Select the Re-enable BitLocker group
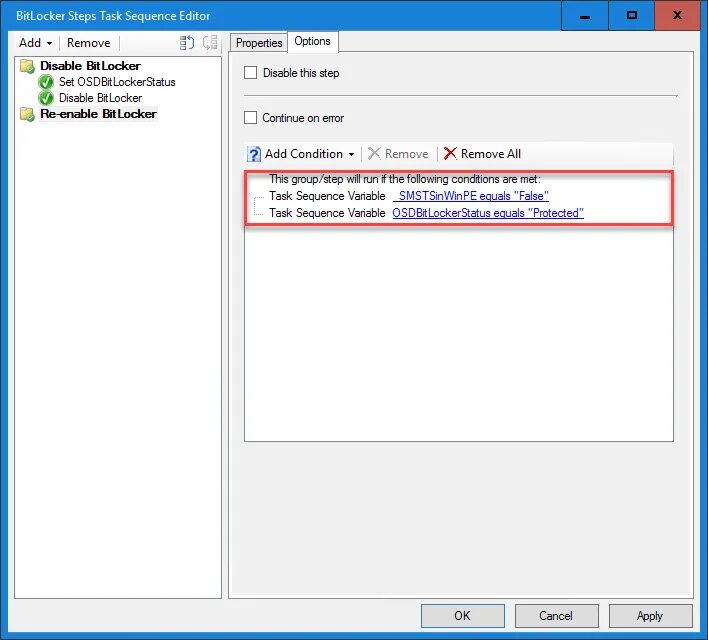The height and width of the screenshot is (640, 708). pyautogui.click(x=98, y=114)
